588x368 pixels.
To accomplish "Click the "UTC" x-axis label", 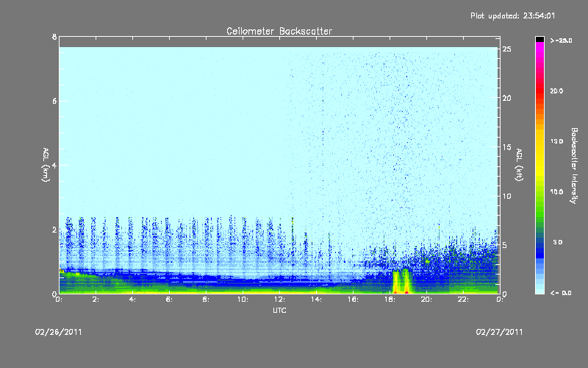I will (x=279, y=310).
